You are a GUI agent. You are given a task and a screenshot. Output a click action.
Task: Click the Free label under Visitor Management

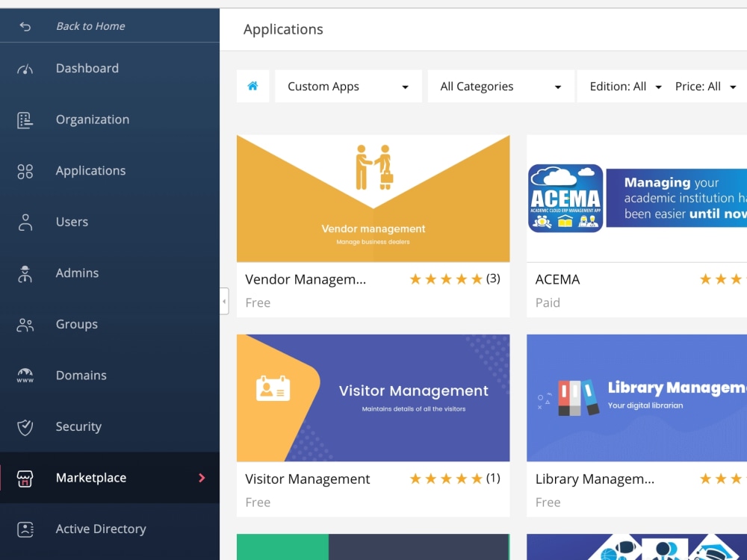[x=258, y=503]
